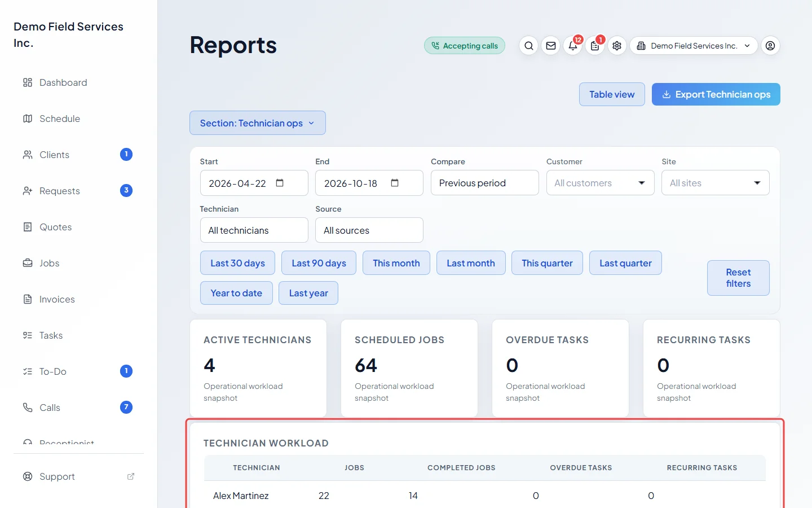Image resolution: width=812 pixels, height=508 pixels.
Task: Open the All sites dropdown
Action: tap(715, 183)
